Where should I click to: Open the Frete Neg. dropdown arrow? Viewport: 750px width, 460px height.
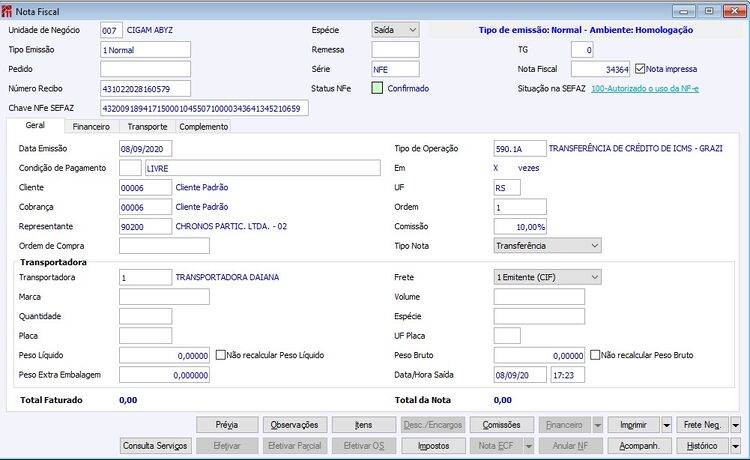point(736,425)
